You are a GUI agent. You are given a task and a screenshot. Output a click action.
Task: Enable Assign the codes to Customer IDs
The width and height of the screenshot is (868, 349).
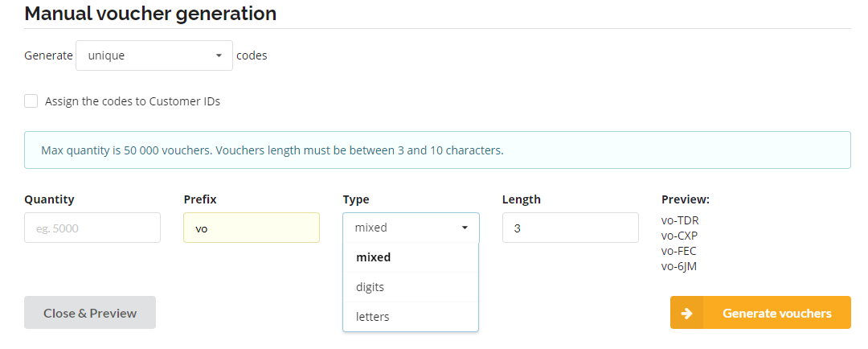tap(31, 101)
